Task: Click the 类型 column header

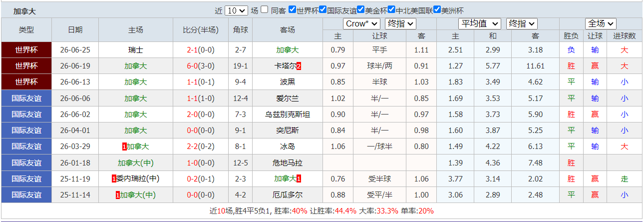Action: pos(26,30)
